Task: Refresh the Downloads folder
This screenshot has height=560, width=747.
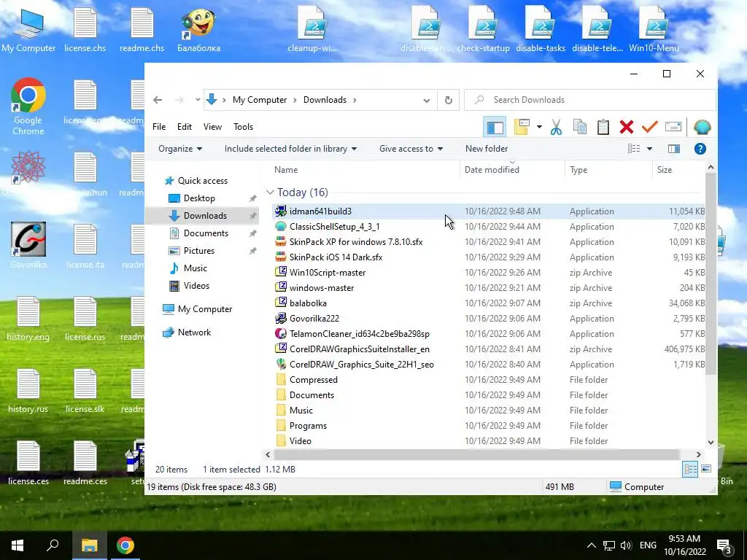Action: [449, 100]
